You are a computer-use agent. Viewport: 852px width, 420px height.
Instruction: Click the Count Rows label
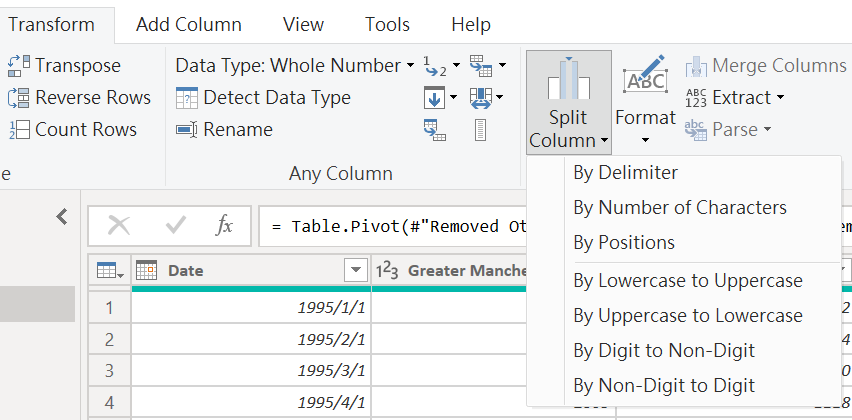[86, 130]
